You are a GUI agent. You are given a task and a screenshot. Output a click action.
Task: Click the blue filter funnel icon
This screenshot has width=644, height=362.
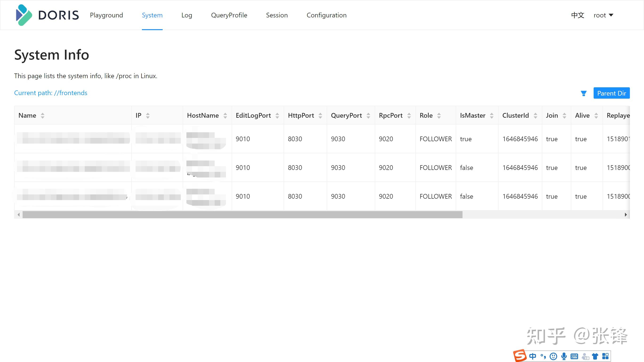click(x=584, y=93)
